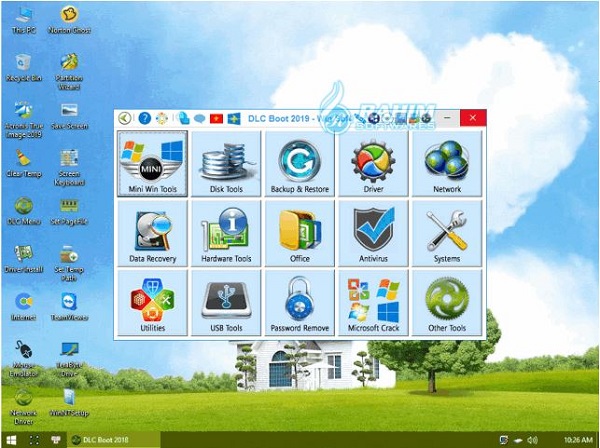Click the four-corner brackets taskbar icon

34,440
